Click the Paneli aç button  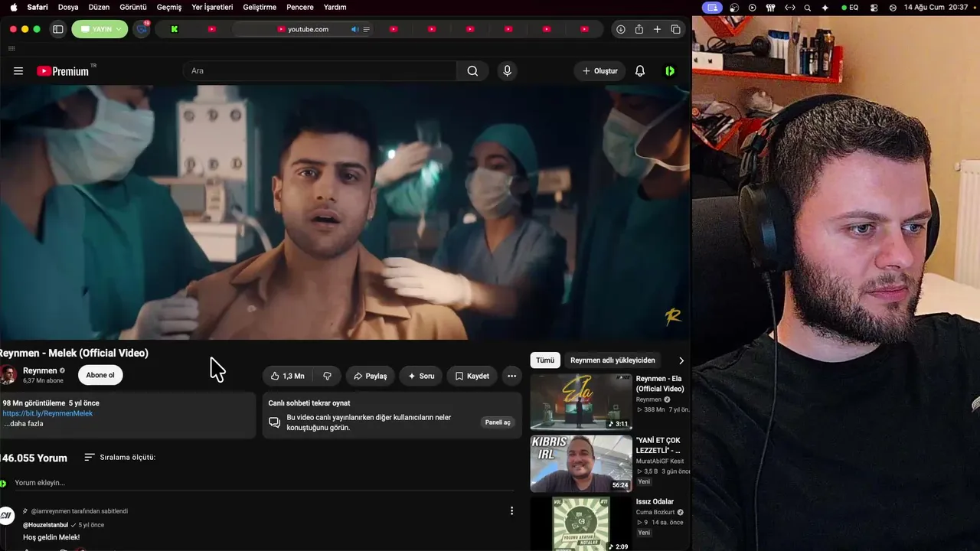tap(498, 422)
